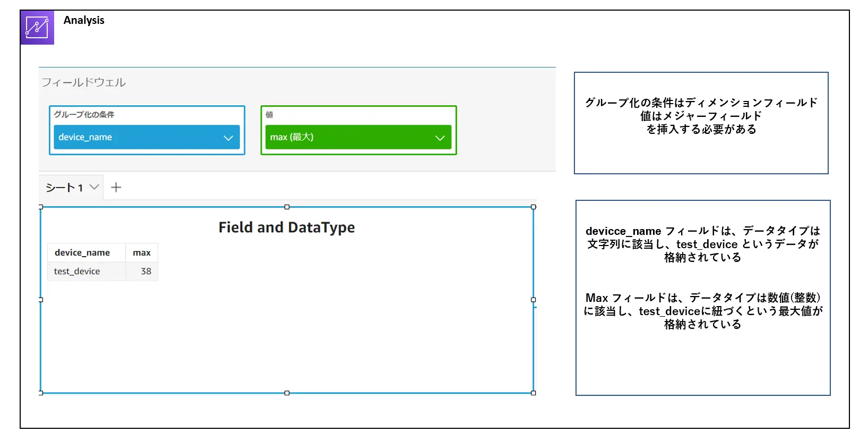This screenshot has width=868, height=440.
Task: Click the Field and DataType visual title
Action: point(287,227)
